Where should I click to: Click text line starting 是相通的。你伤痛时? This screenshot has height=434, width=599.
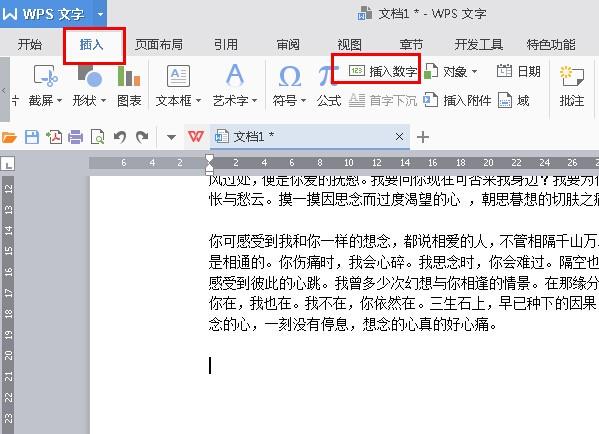point(404,262)
